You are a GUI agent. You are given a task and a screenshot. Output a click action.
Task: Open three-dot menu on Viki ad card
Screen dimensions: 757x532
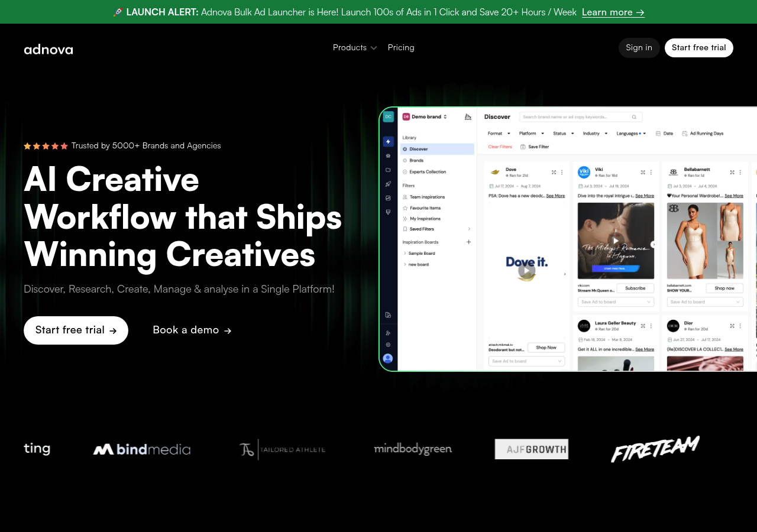click(651, 173)
